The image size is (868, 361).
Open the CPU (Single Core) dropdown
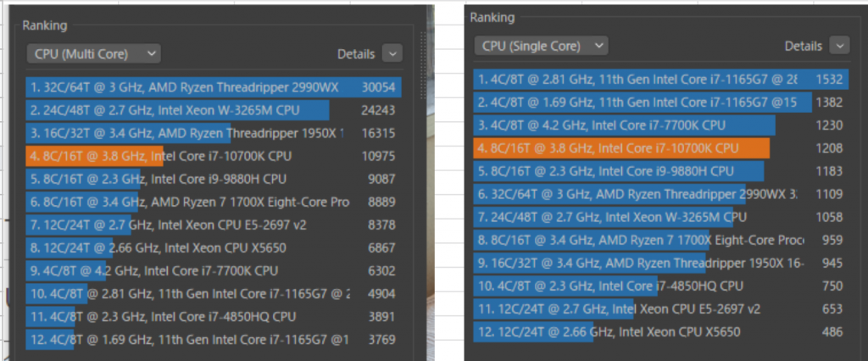click(x=541, y=46)
